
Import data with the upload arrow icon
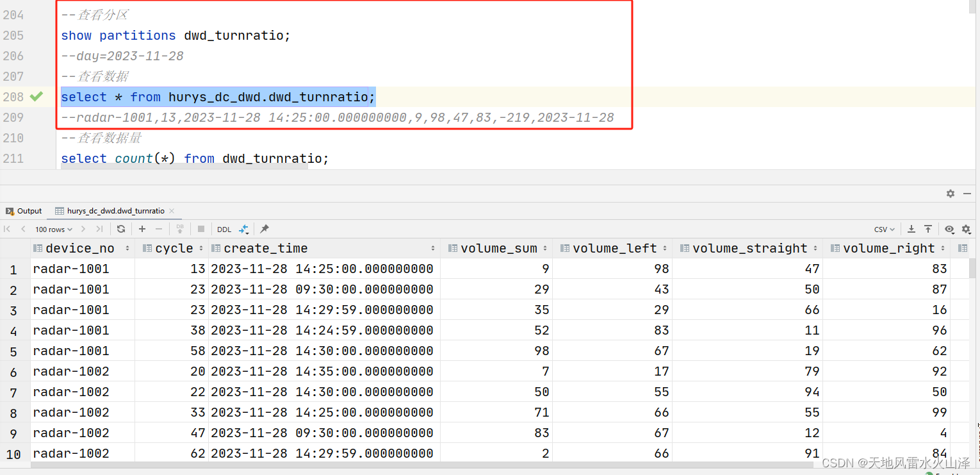pyautogui.click(x=927, y=229)
